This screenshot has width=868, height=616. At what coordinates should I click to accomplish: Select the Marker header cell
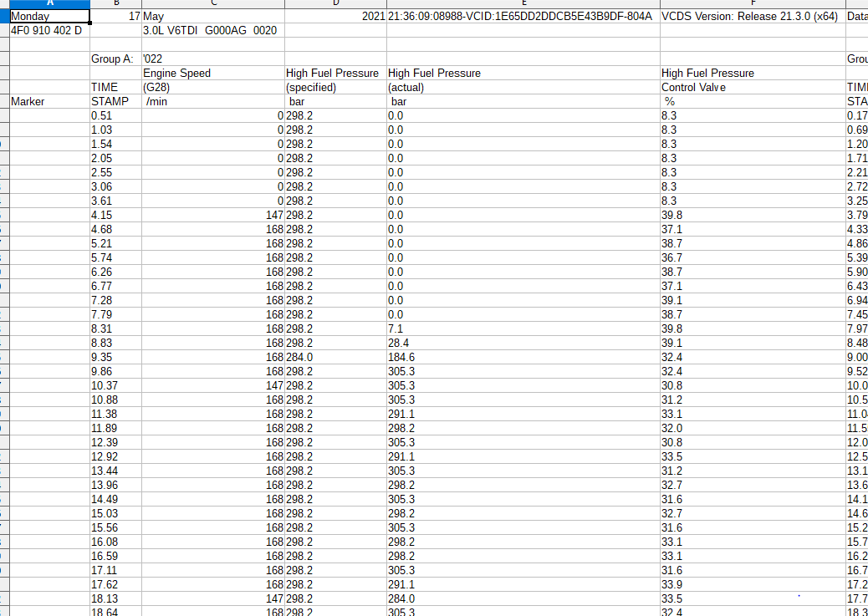click(x=49, y=102)
